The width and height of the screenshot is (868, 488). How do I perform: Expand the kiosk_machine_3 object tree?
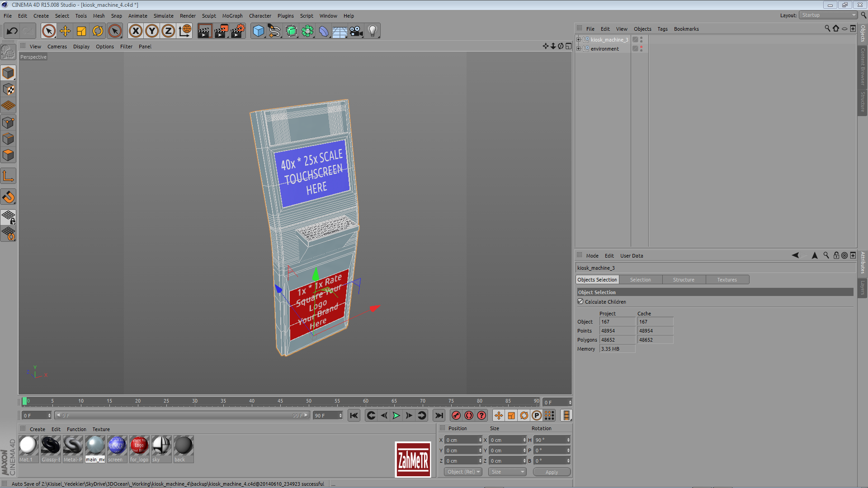579,40
